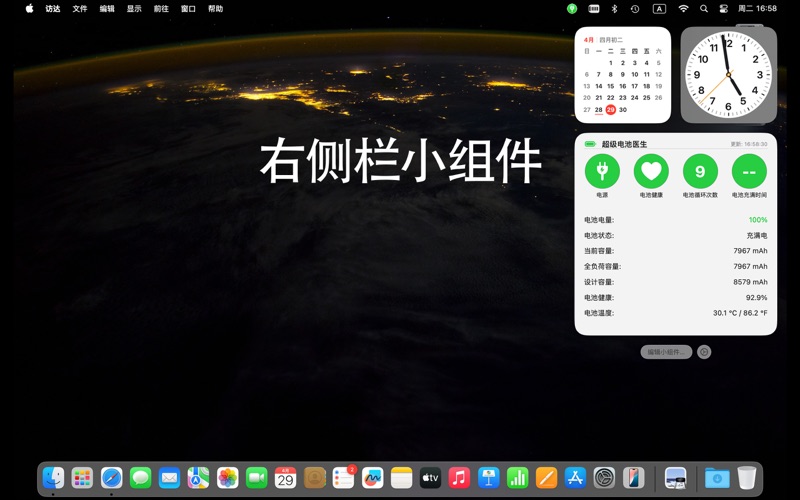Click circular arrow button beside 编辑小组件
Image resolution: width=800 pixels, height=500 pixels.
point(704,352)
